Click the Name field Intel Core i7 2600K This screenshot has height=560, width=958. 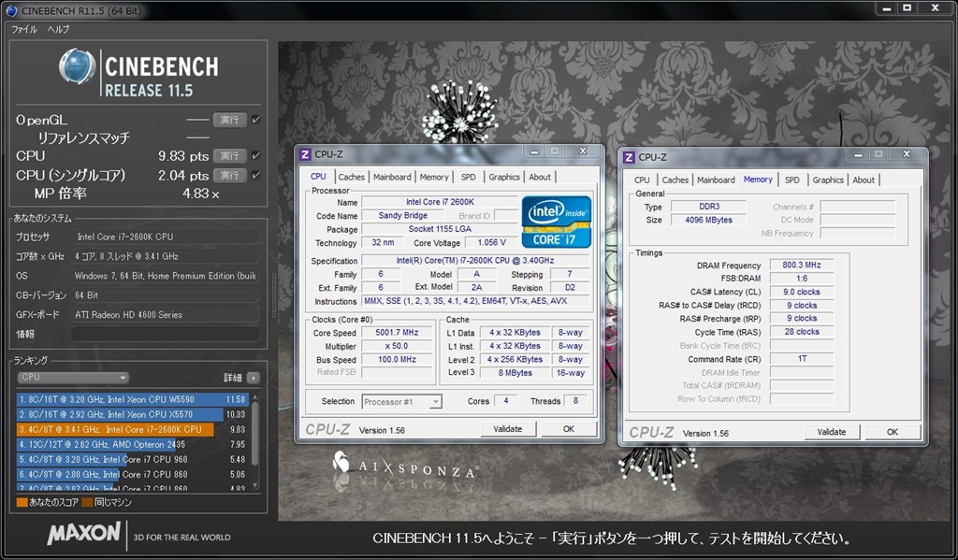tap(440, 202)
